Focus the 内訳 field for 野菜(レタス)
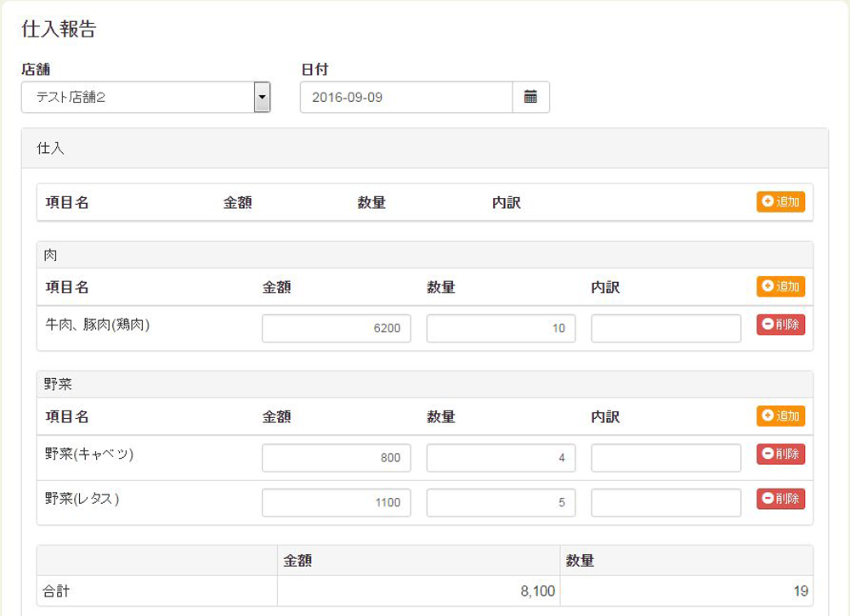Screen dimensions: 850x616 (666, 503)
